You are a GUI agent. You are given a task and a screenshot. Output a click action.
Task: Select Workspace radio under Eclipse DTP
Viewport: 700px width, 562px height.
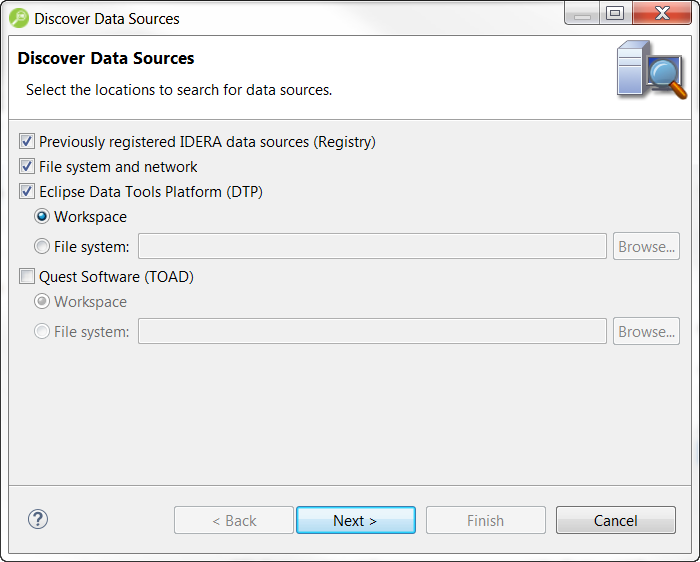(x=42, y=217)
